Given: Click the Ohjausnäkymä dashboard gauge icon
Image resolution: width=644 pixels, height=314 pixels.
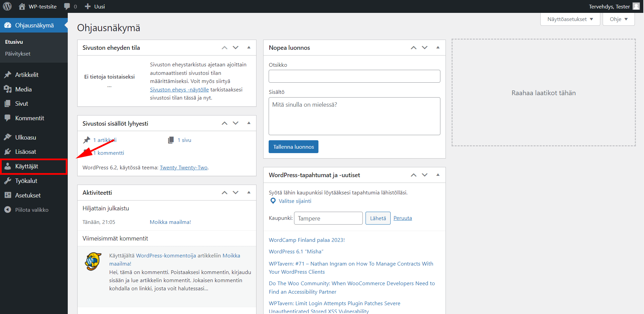Looking at the screenshot, I should 7,25.
